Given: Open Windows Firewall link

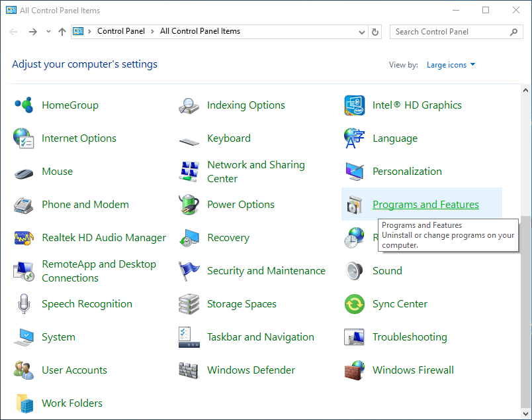Looking at the screenshot, I should pos(414,370).
